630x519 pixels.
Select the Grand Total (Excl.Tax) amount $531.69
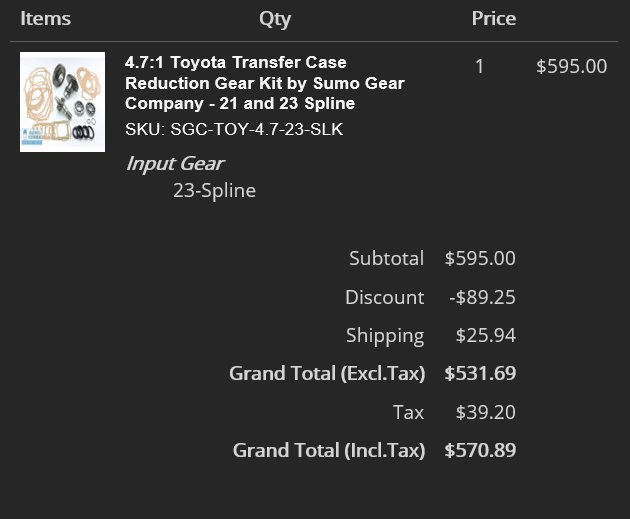480,373
